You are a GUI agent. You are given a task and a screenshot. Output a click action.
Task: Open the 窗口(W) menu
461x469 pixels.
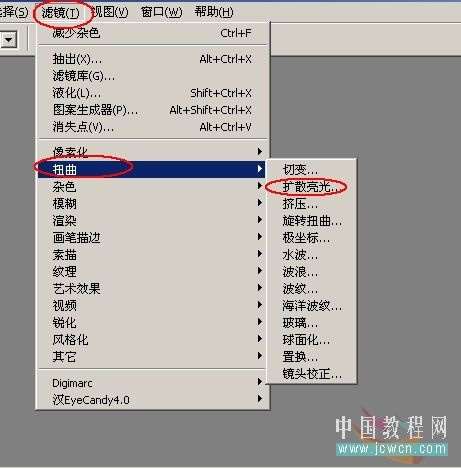pyautogui.click(x=161, y=12)
